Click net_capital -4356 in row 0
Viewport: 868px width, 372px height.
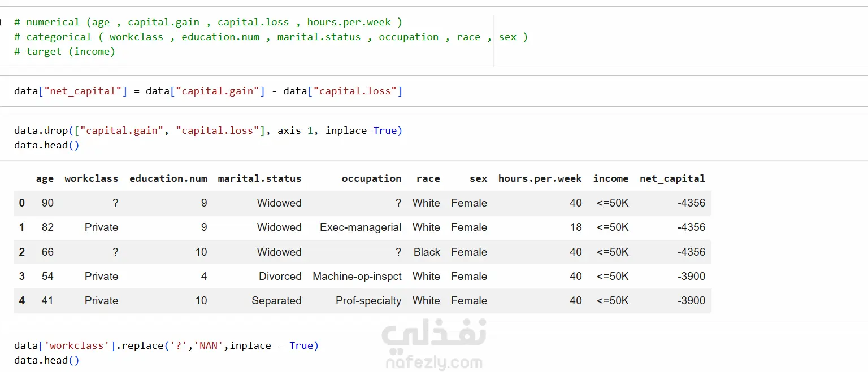coord(691,203)
